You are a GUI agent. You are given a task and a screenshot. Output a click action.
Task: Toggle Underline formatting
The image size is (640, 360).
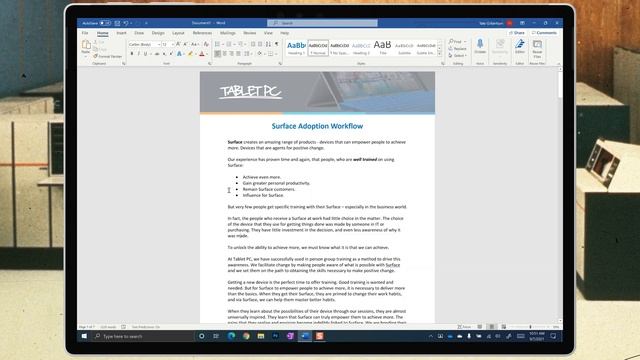coord(145,54)
